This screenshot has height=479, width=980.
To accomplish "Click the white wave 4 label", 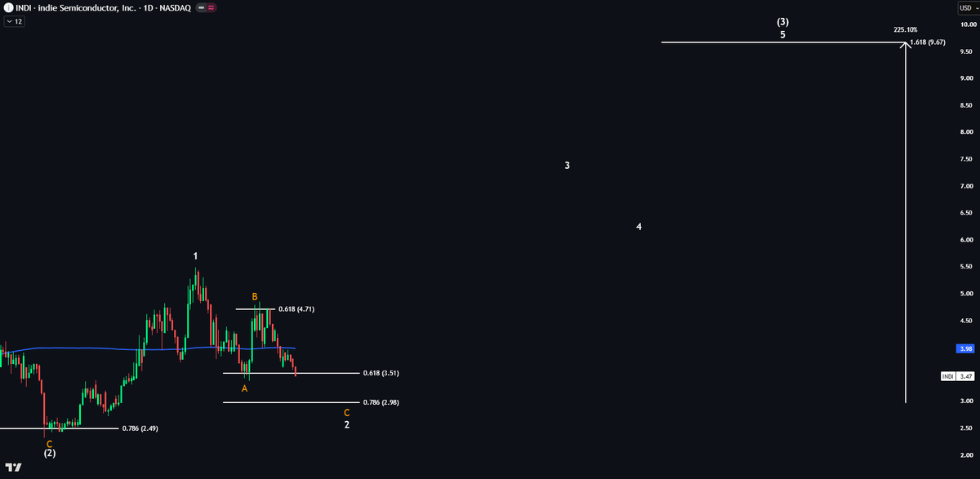I will (x=639, y=226).
